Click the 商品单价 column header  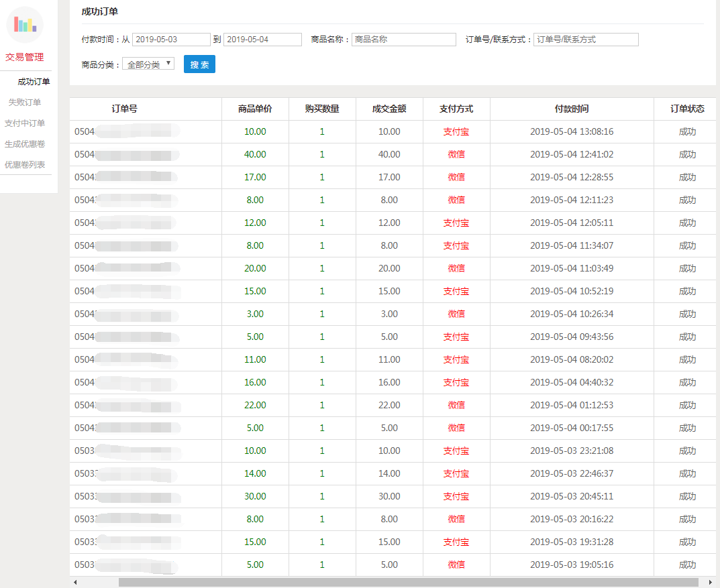click(x=255, y=109)
